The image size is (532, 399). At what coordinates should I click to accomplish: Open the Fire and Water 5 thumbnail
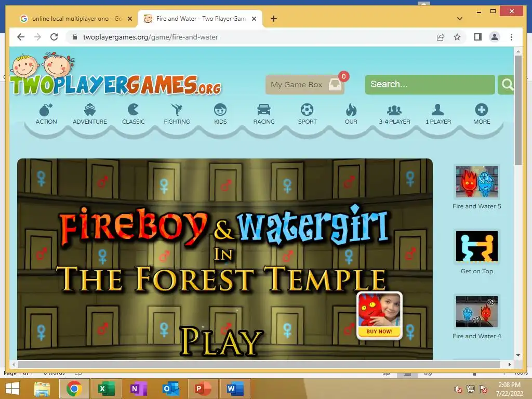pyautogui.click(x=477, y=182)
